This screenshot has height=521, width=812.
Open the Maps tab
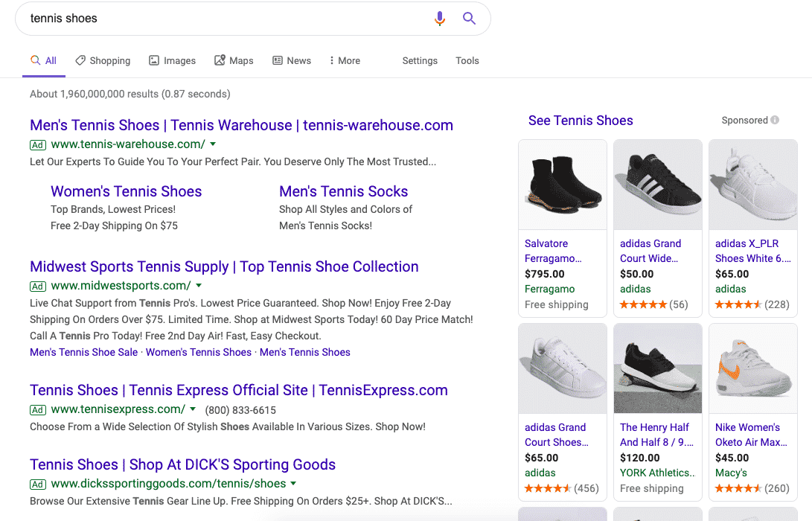tap(234, 60)
